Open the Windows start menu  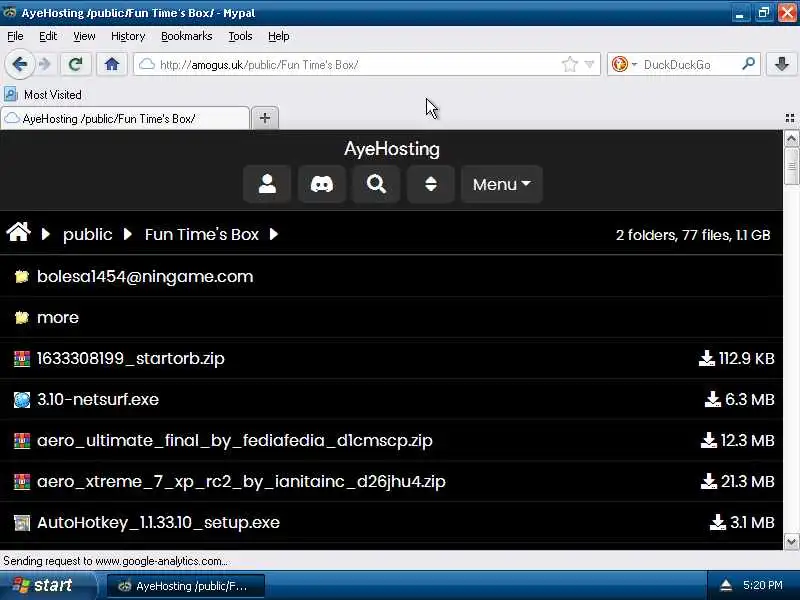[47, 585]
